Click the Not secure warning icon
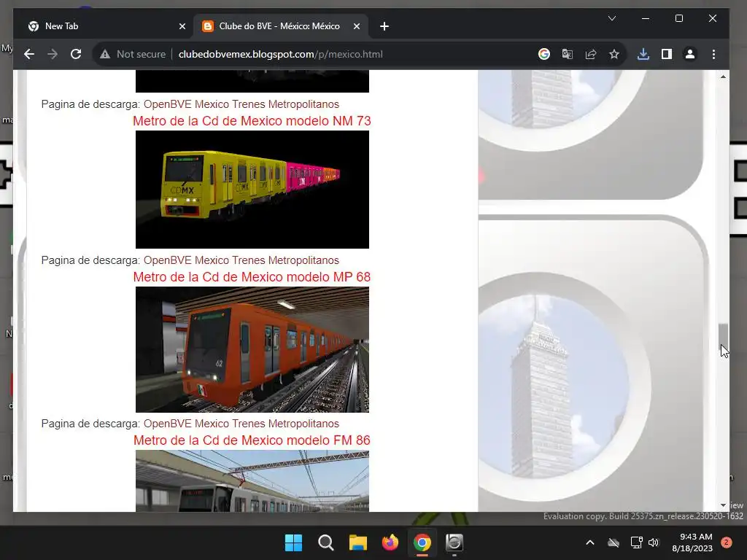 pos(105,54)
